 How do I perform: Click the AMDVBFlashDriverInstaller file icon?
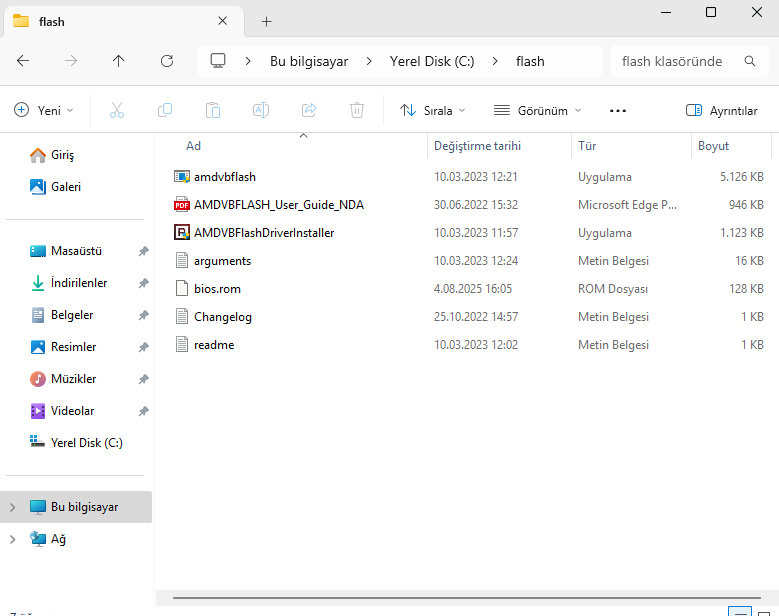pyautogui.click(x=182, y=232)
